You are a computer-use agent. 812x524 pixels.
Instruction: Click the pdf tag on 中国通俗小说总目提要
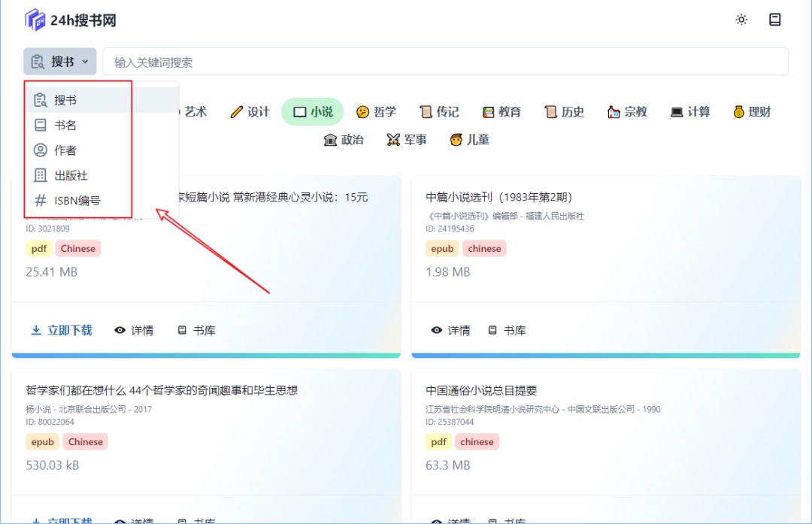click(438, 441)
